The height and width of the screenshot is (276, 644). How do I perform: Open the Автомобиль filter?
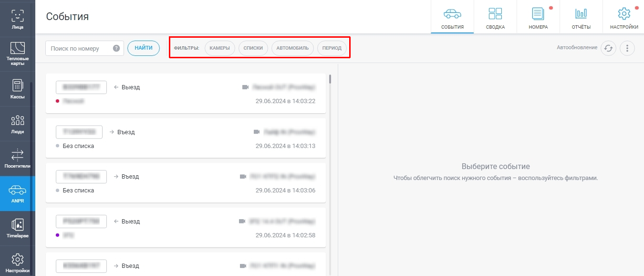[x=292, y=48]
